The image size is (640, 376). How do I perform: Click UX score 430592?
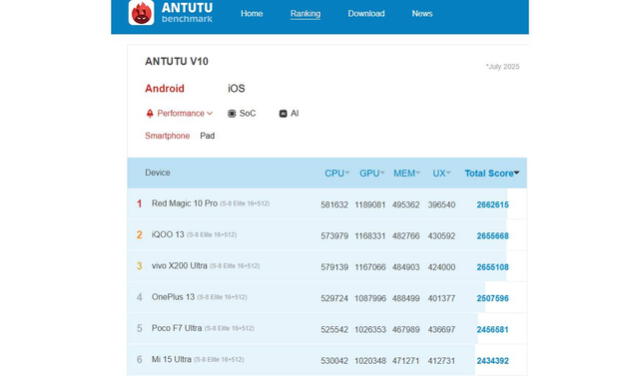(441, 236)
